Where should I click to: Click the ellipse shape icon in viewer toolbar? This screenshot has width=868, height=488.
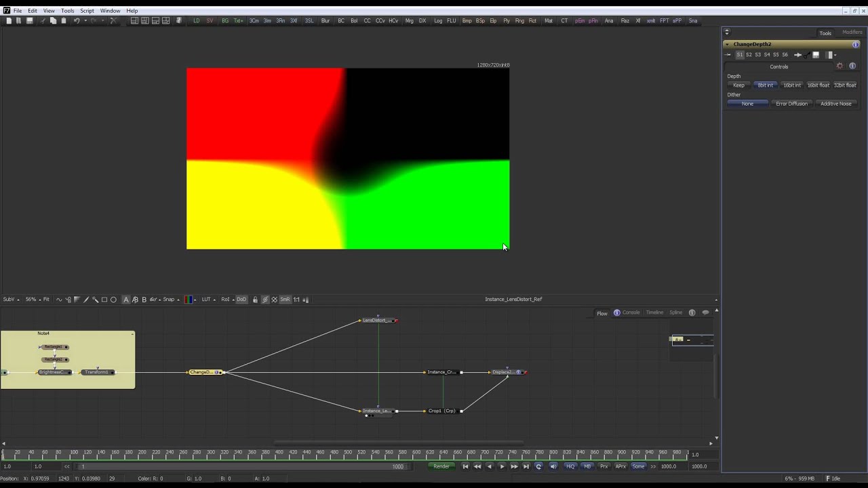113,300
